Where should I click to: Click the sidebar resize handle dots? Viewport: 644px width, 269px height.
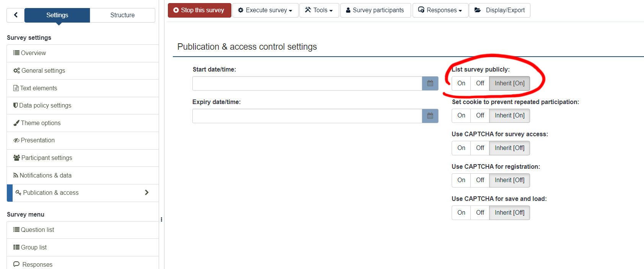click(x=161, y=220)
